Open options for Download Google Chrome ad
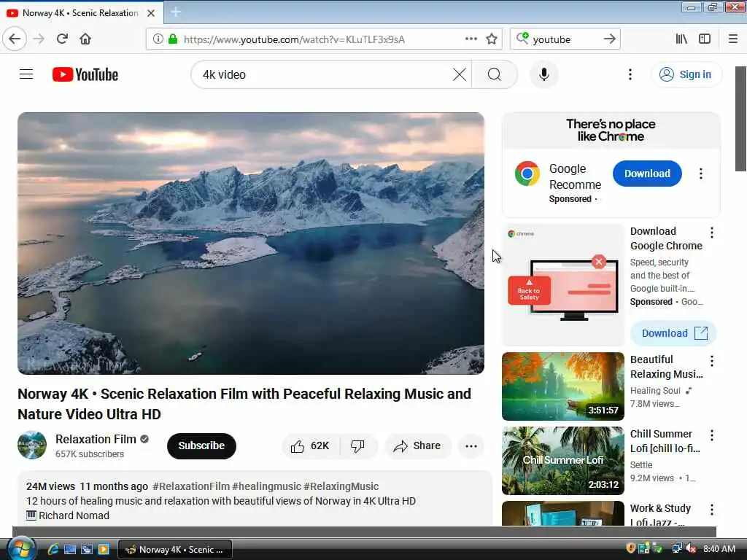The width and height of the screenshot is (747, 560). [712, 233]
